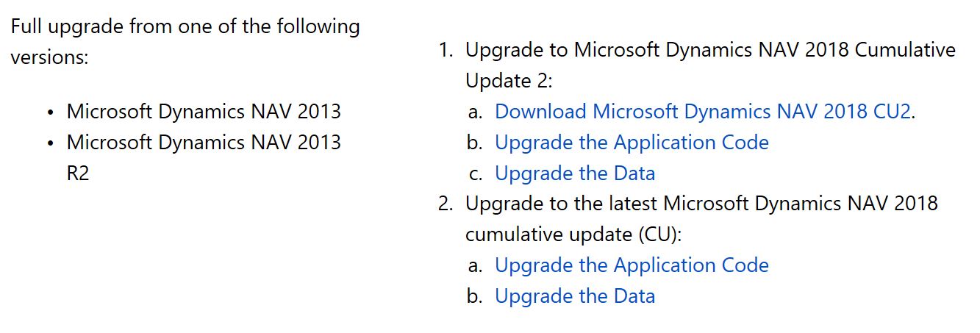
Task: Click the 'R2' text in the bullet list
Action: coord(78,173)
